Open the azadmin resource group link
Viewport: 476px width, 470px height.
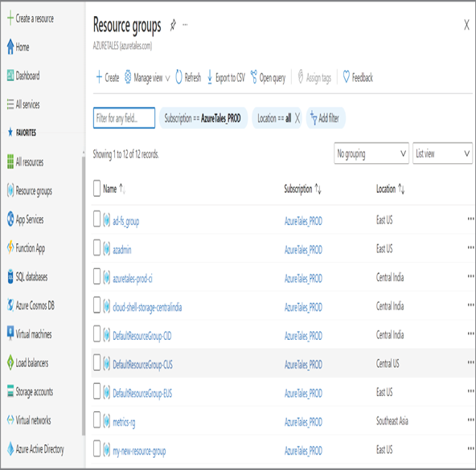point(122,249)
